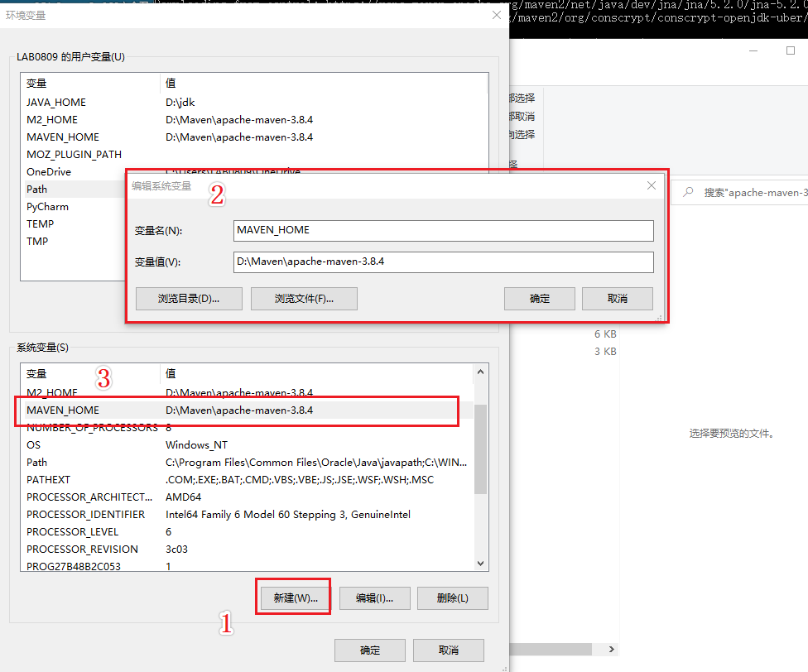Select OneDrive user variable
The width and height of the screenshot is (808, 672).
point(49,172)
